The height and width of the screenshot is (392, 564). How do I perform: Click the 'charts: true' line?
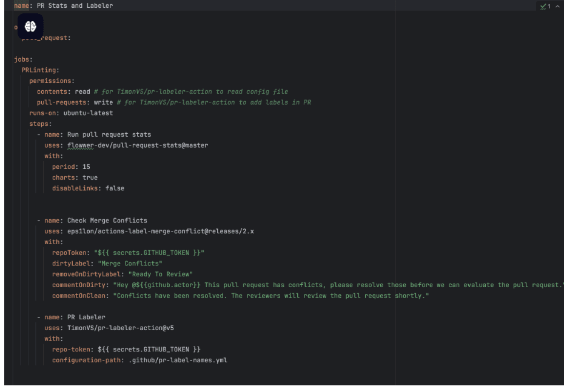(x=75, y=178)
